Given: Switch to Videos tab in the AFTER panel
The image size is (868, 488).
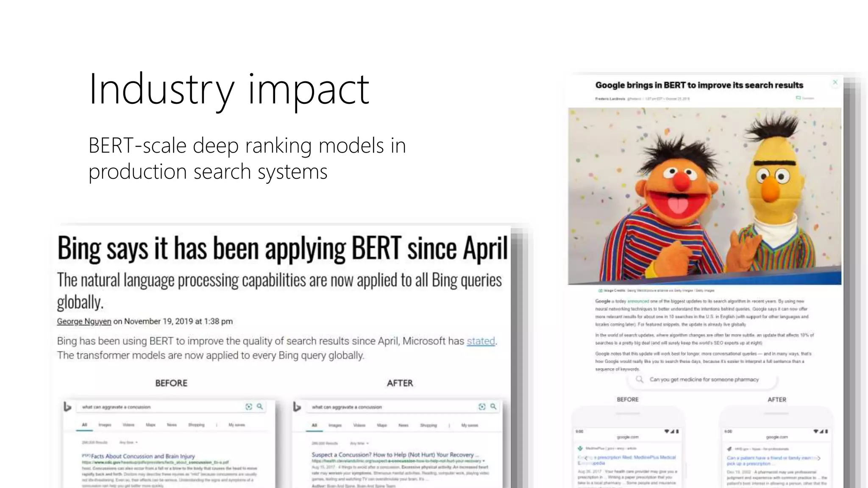Looking at the screenshot, I should pyautogui.click(x=359, y=425).
